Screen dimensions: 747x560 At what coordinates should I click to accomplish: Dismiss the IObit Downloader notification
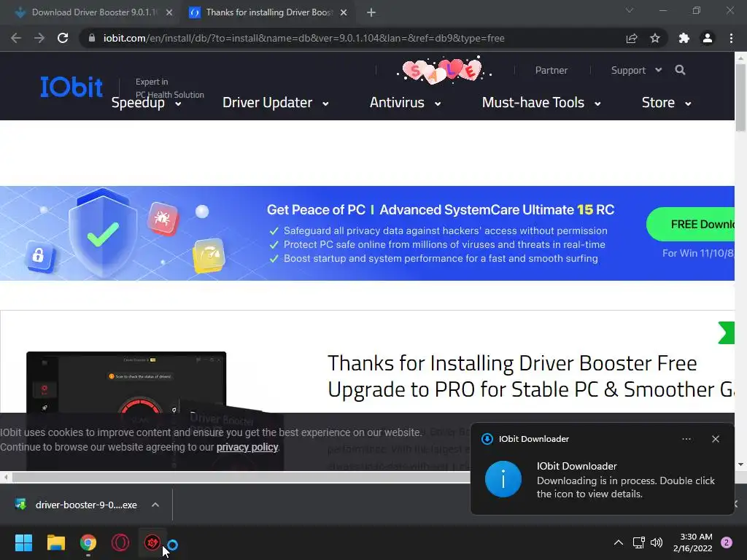(716, 439)
